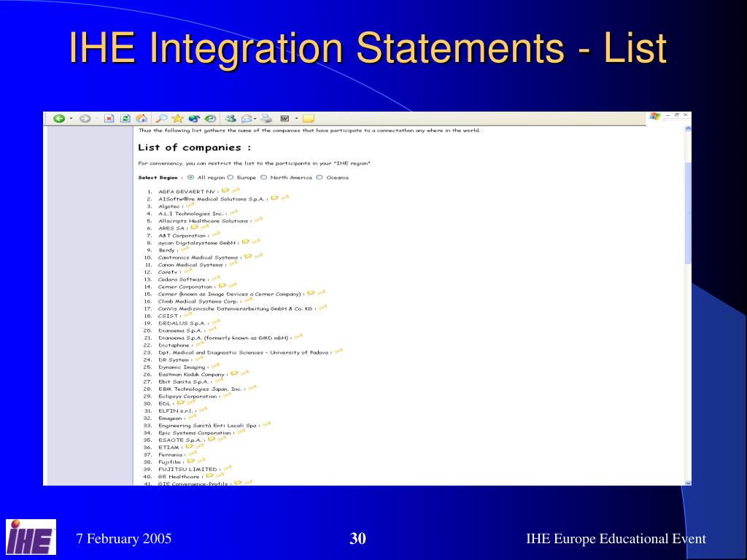
Task: Restore down the browser window
Action: point(676,114)
